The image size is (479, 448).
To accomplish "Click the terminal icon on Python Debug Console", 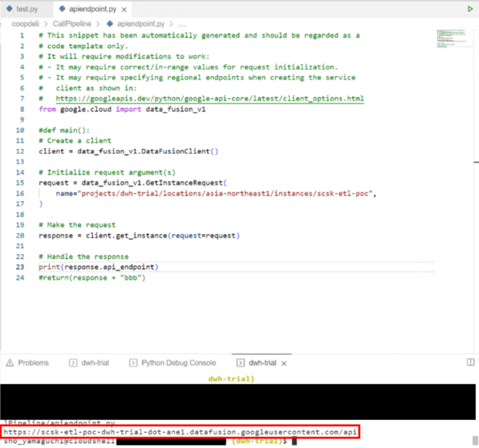I will 133,362.
